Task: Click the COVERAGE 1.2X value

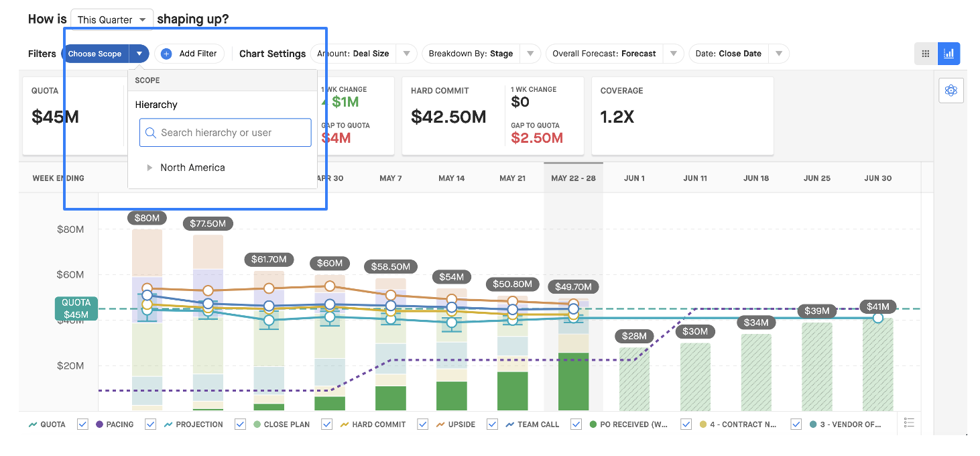Action: click(x=617, y=117)
